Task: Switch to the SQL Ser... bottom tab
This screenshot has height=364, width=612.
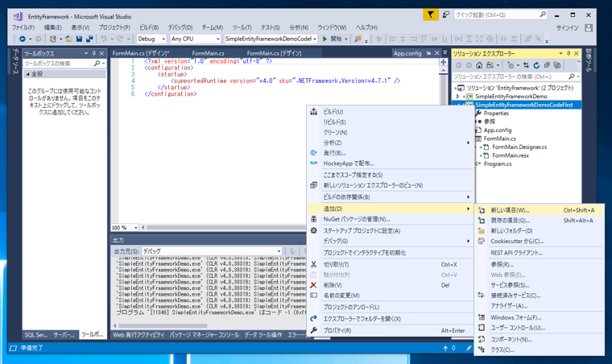Action: (36, 335)
